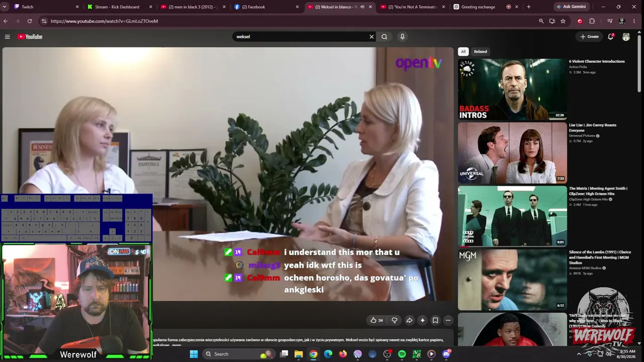Image resolution: width=644 pixels, height=362 pixels.
Task: Open the Ask sparkle button under video
Action: tap(422, 320)
